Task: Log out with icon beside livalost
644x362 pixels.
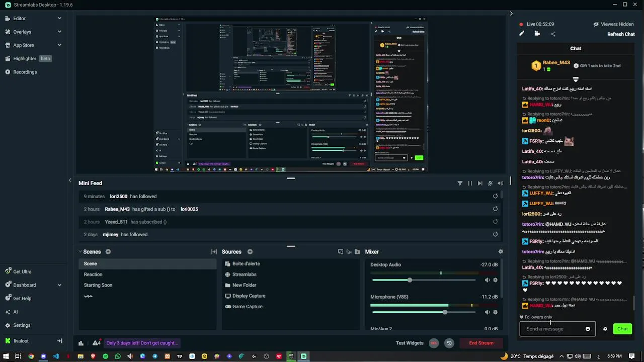Action: 59,341
